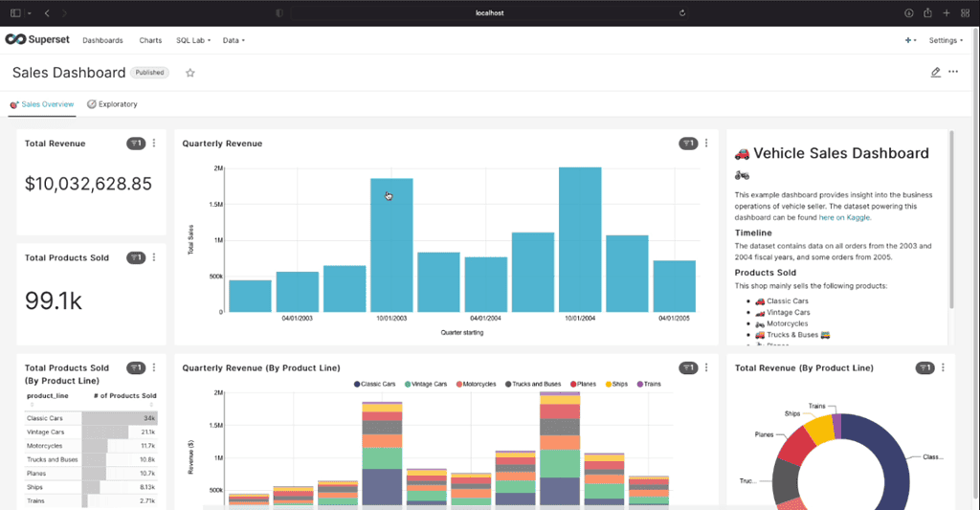Open the browser tab overview icon
The height and width of the screenshot is (510, 980).
tap(965, 12)
